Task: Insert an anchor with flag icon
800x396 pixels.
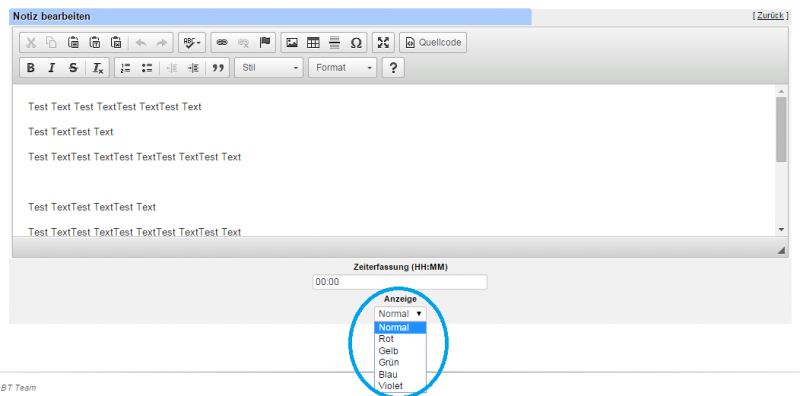Action: coord(264,43)
